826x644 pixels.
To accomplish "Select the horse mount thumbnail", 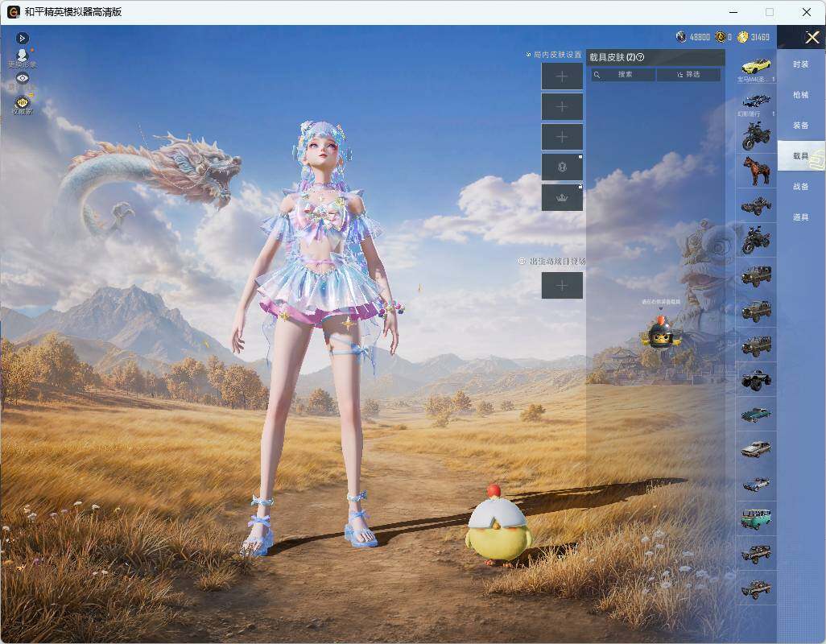I will click(757, 170).
